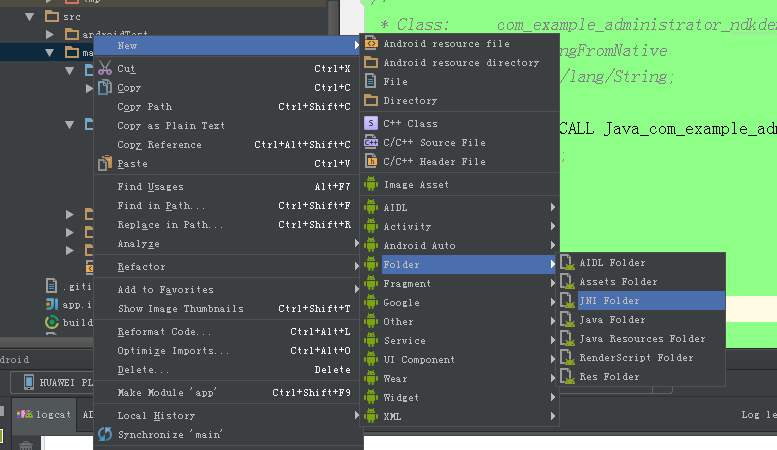This screenshot has width=777, height=450.
Task: Choose Find Usages menu entry
Action: coord(150,187)
